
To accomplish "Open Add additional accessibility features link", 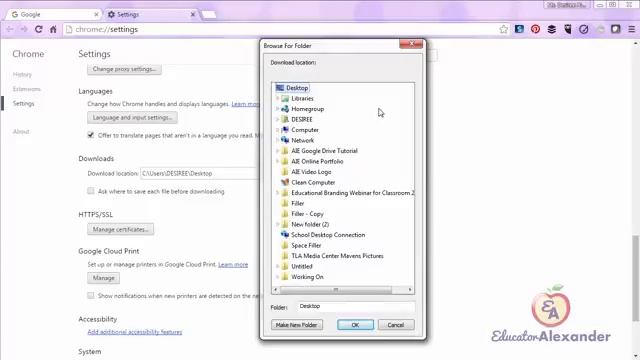I will pyautogui.click(x=135, y=332).
